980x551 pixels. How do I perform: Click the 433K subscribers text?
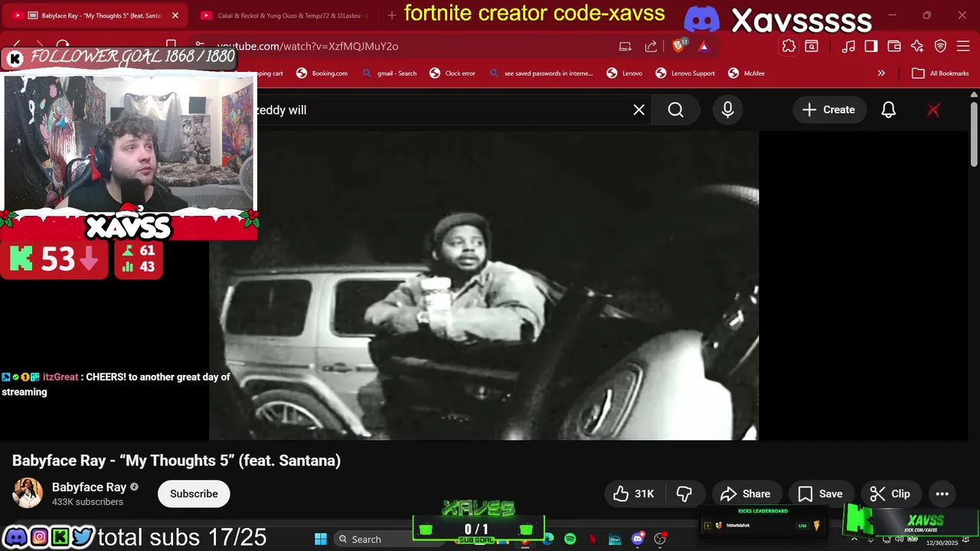click(87, 502)
